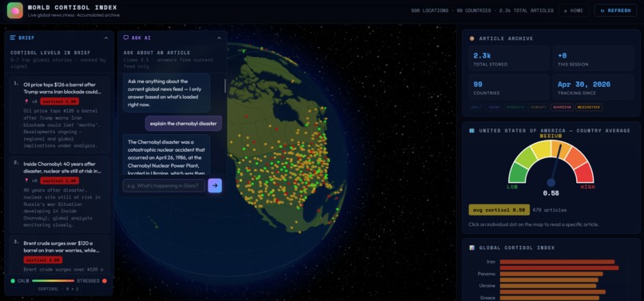644x301 pixels.
Task: Click the green LOW segment of gauge
Action: (518, 173)
